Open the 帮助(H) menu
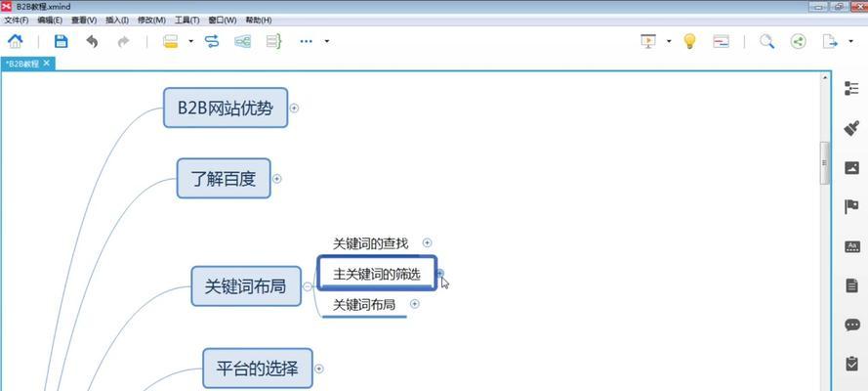The height and width of the screenshot is (391, 868). click(x=258, y=20)
